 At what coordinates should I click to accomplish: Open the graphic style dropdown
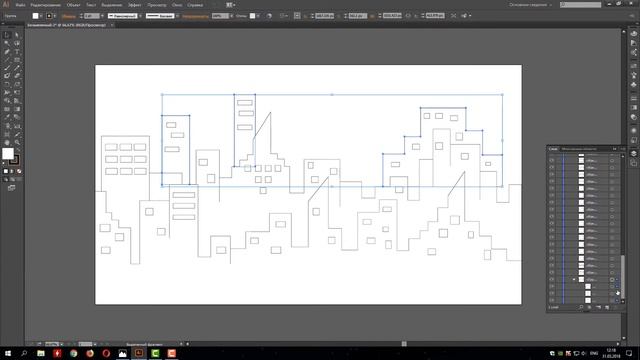258,16
